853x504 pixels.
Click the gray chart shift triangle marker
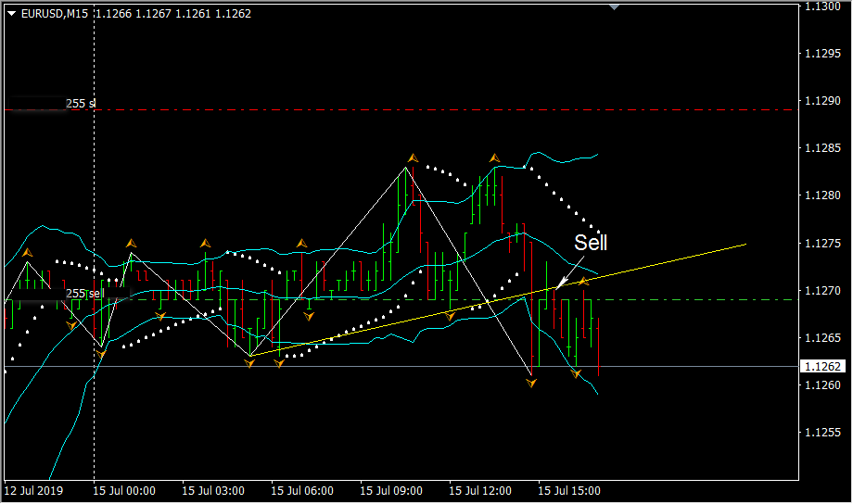[x=614, y=7]
